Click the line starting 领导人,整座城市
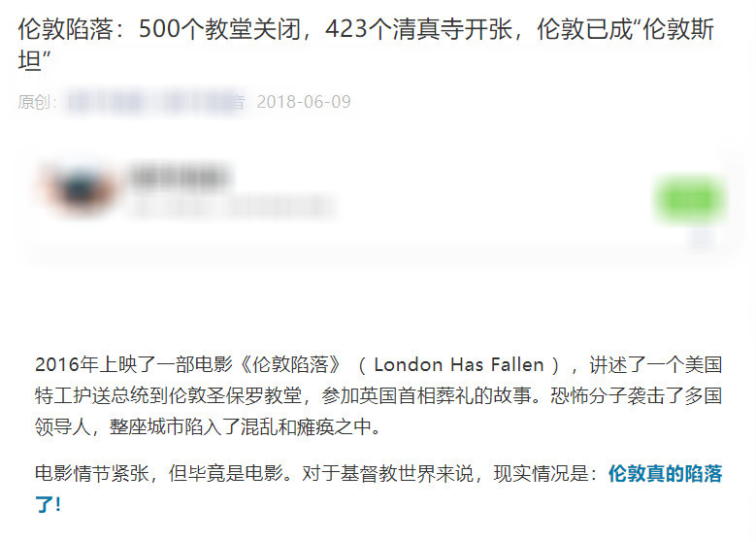 (209, 426)
